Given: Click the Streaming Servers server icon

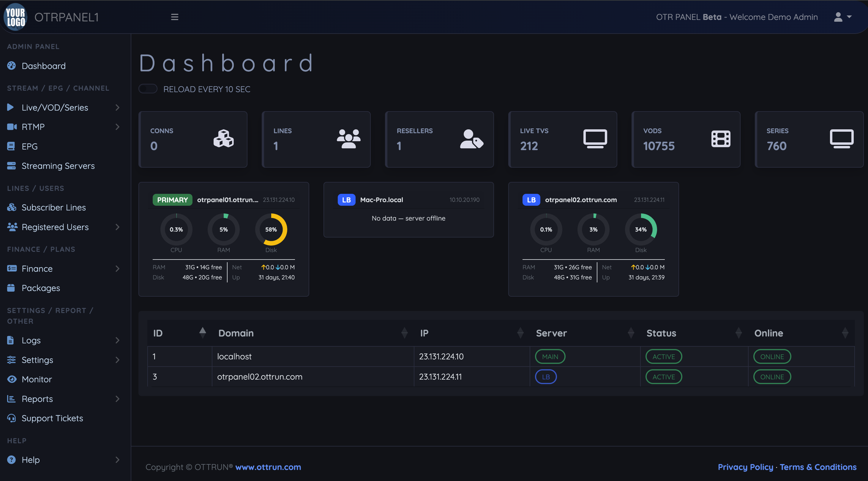Looking at the screenshot, I should 12,166.
